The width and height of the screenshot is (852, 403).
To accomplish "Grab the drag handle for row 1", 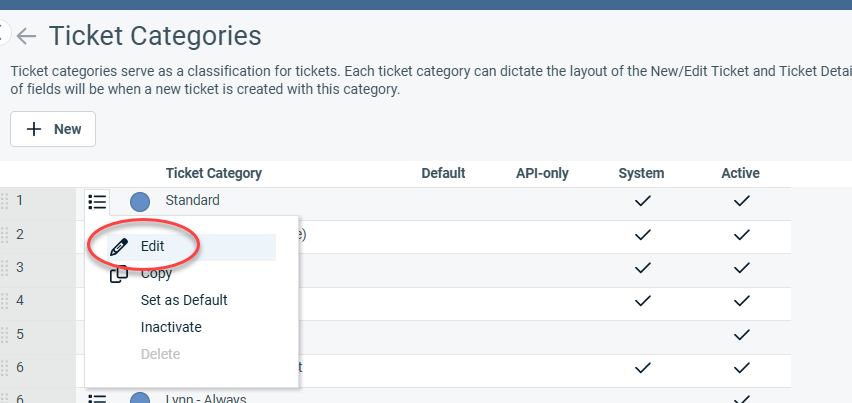I will 5,201.
